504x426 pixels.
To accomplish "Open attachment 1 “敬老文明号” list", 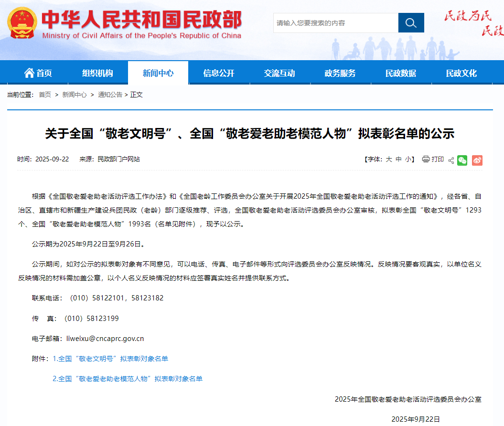I will pyautogui.click(x=110, y=359).
